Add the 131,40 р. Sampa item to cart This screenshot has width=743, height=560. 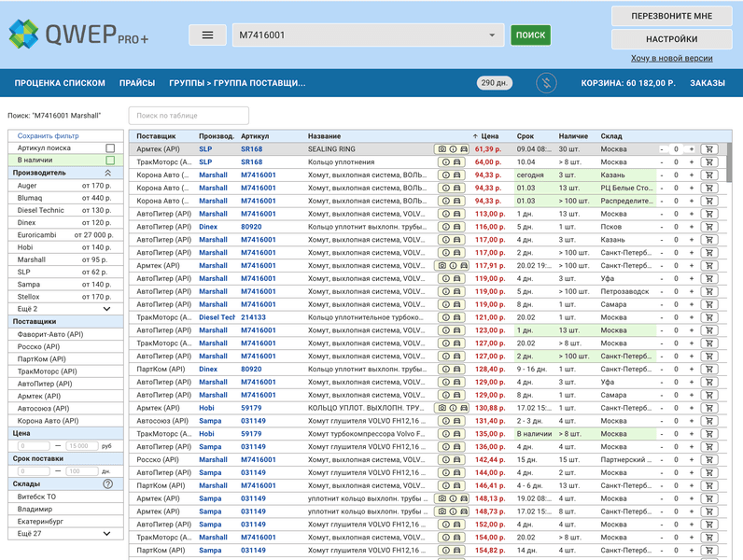(x=708, y=421)
